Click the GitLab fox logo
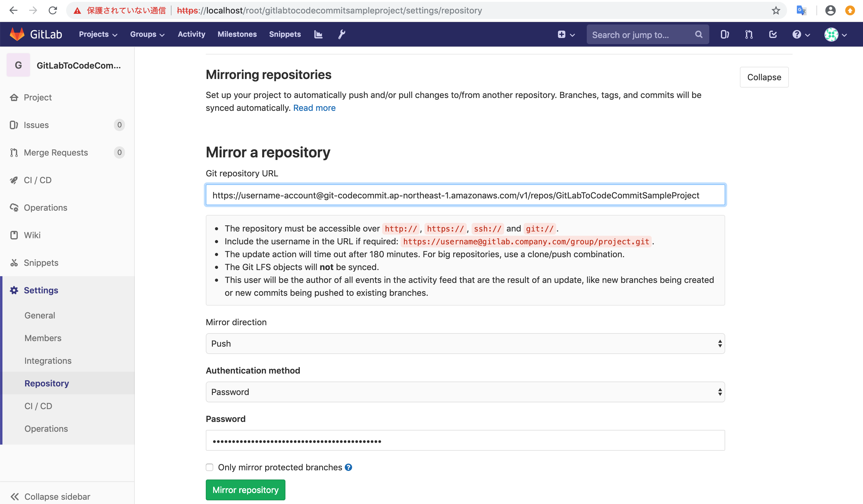Viewport: 863px width, 504px height. click(17, 34)
